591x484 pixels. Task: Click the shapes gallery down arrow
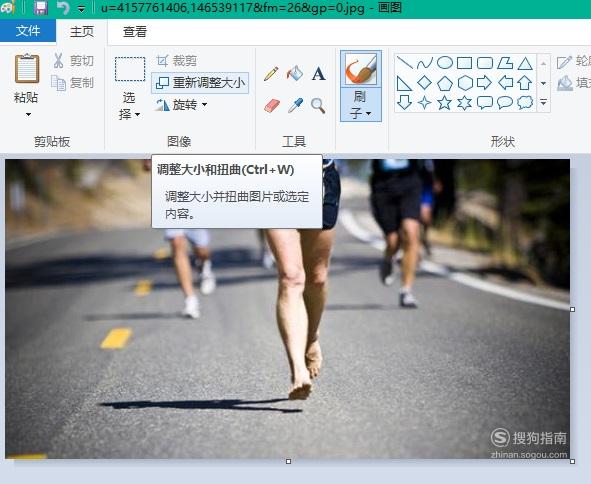[543, 83]
